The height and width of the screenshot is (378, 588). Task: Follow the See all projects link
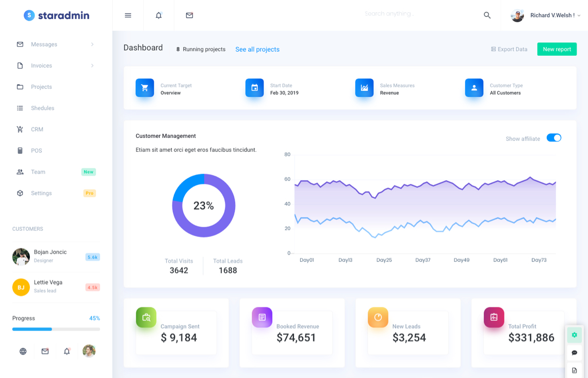click(257, 50)
